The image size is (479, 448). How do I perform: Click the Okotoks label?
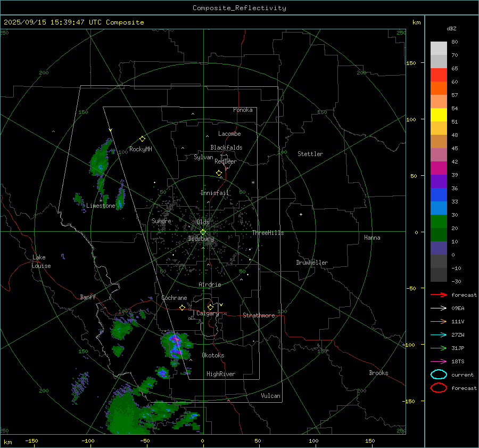(x=213, y=355)
